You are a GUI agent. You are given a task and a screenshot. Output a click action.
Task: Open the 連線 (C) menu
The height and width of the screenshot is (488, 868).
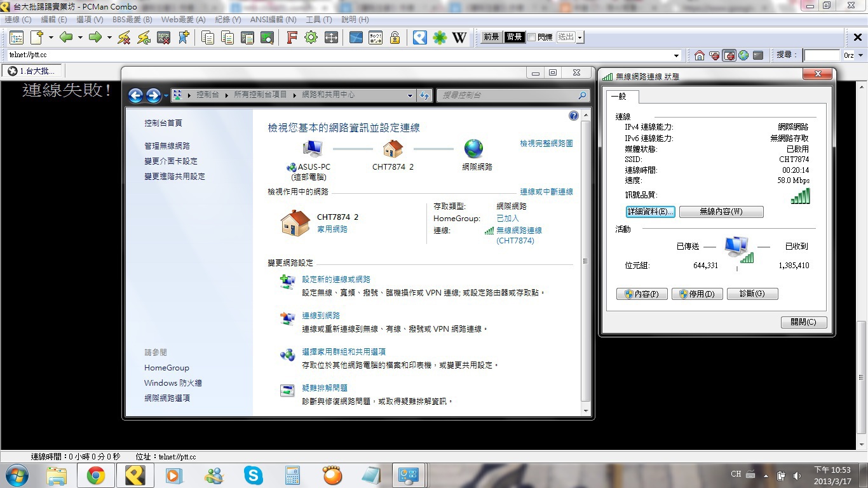click(x=18, y=20)
